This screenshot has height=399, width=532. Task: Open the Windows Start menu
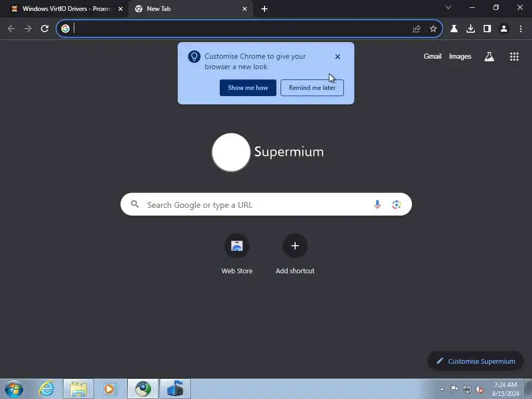pos(14,389)
